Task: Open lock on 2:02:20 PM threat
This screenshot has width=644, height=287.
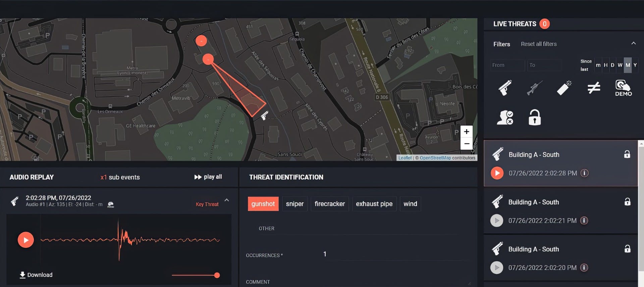Action: click(x=627, y=249)
